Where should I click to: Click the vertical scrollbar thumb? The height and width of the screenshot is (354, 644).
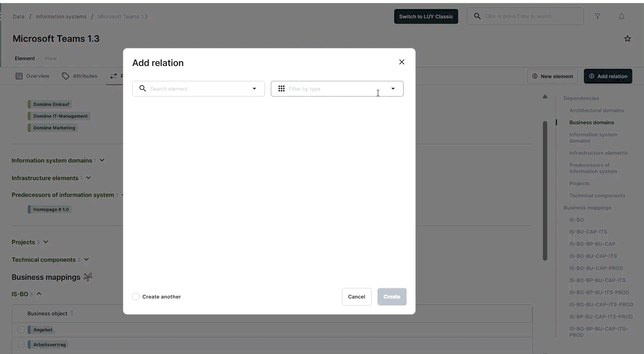click(x=545, y=191)
